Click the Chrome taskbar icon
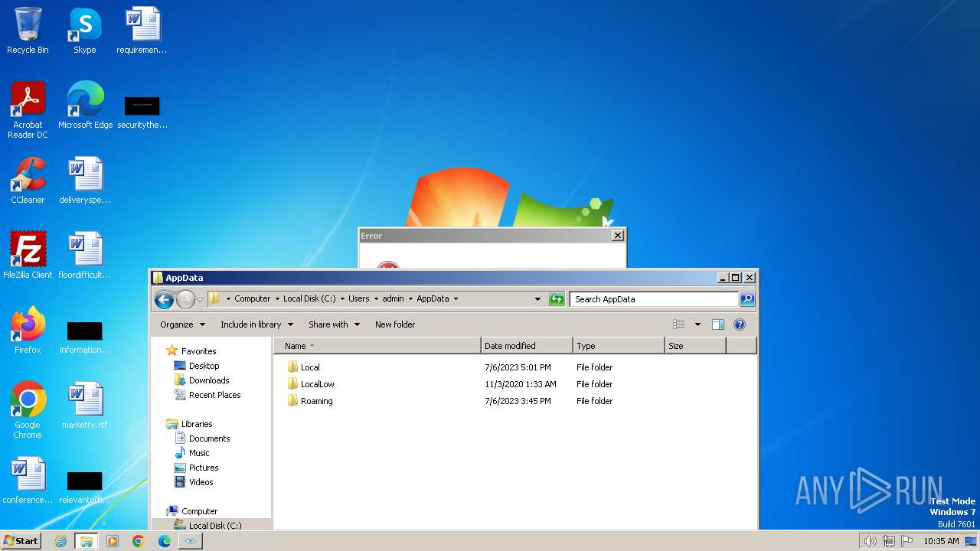This screenshot has width=980, height=551. click(139, 541)
